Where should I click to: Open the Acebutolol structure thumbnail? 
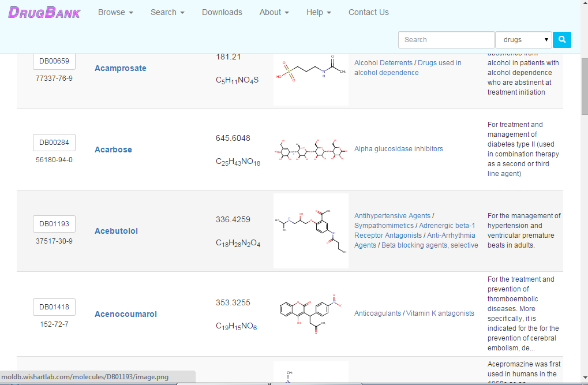click(x=310, y=230)
